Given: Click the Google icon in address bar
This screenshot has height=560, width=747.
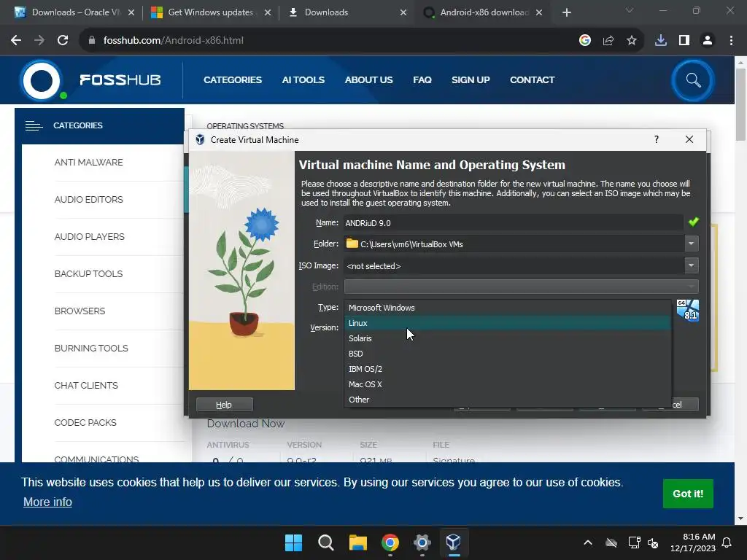Looking at the screenshot, I should pos(585,41).
